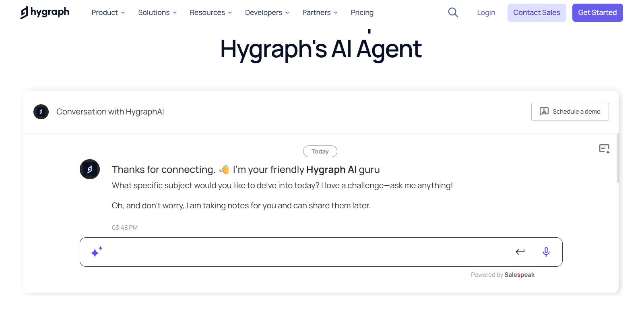
Task: Click the Get Started button
Action: pyautogui.click(x=597, y=12)
